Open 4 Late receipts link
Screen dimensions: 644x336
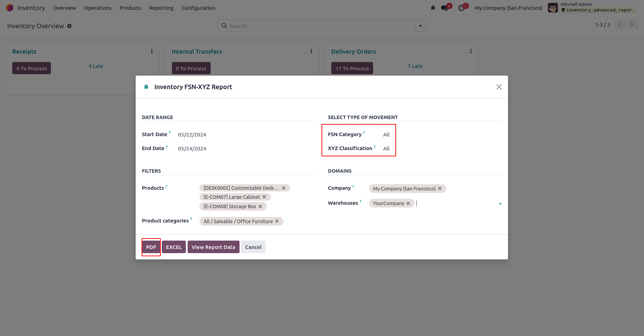click(x=96, y=66)
